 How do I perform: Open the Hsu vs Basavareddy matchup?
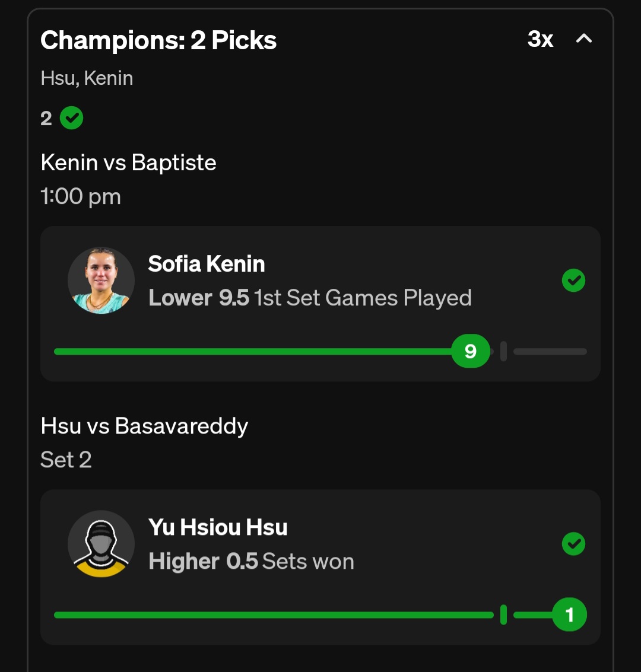coord(144,426)
